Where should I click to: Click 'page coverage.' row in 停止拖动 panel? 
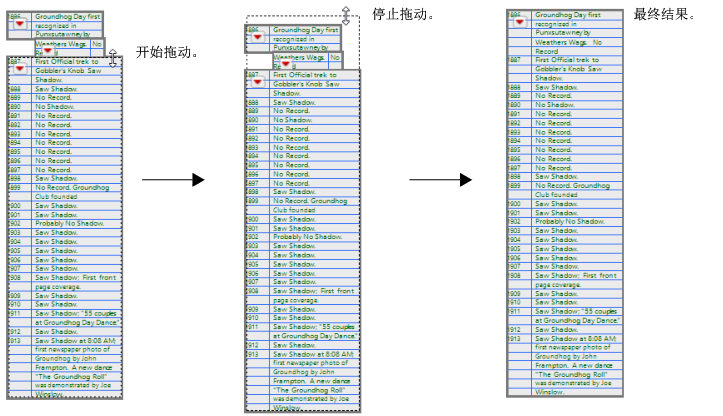pos(296,300)
